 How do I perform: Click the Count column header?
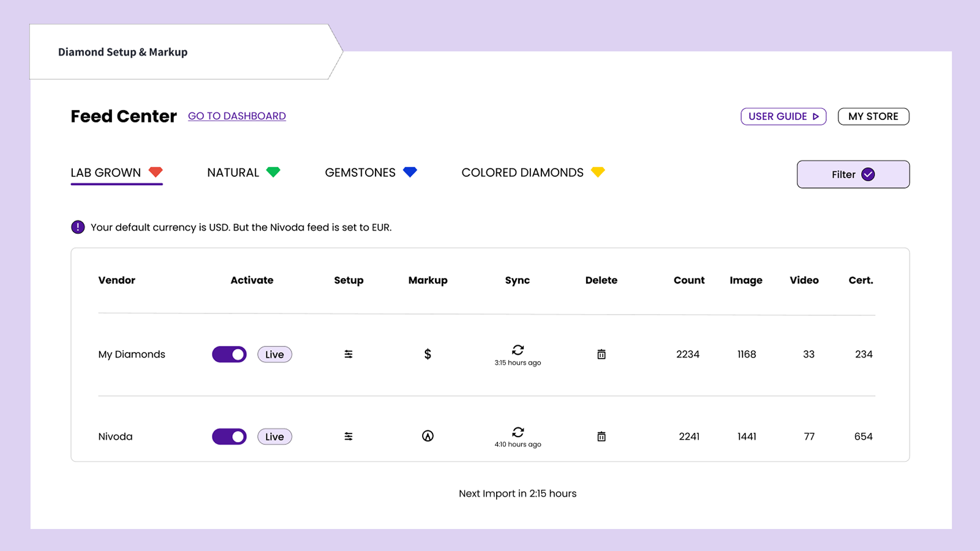pos(689,280)
